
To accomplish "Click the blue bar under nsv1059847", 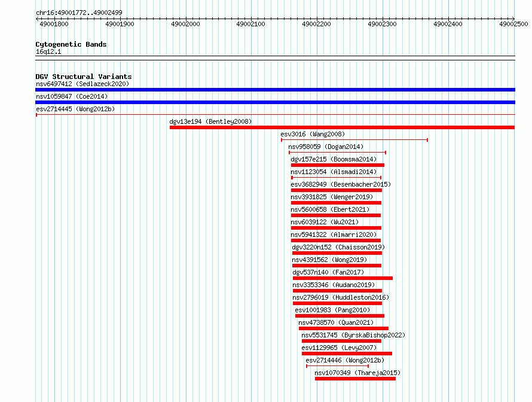I will click(275, 102).
